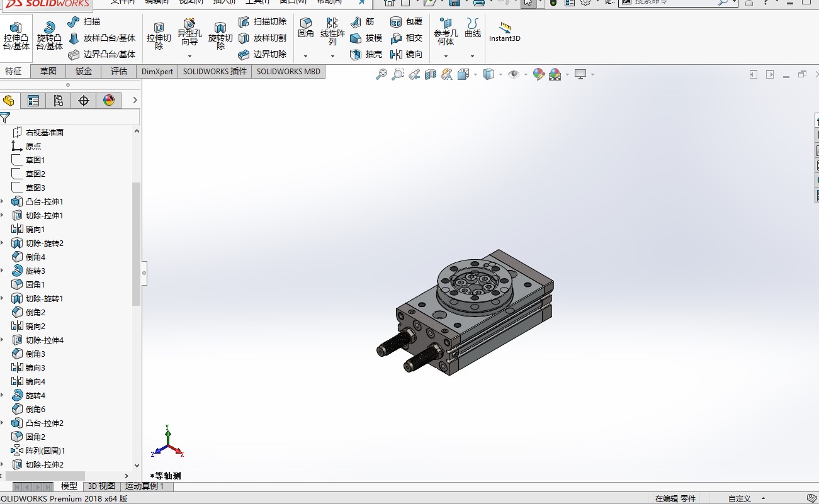Image resolution: width=819 pixels, height=504 pixels.
Task: Expand the 旋转4 feature node
Action: 3,395
